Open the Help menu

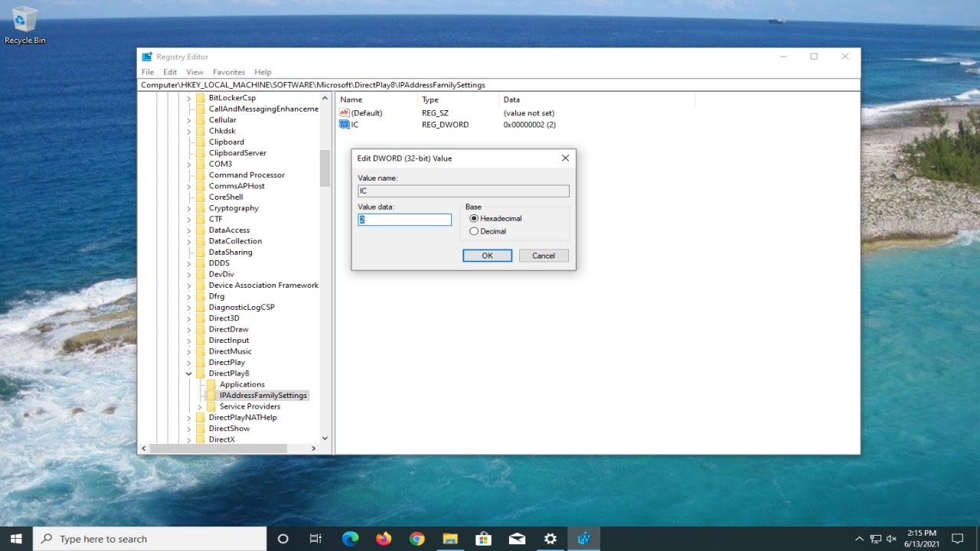tap(263, 72)
